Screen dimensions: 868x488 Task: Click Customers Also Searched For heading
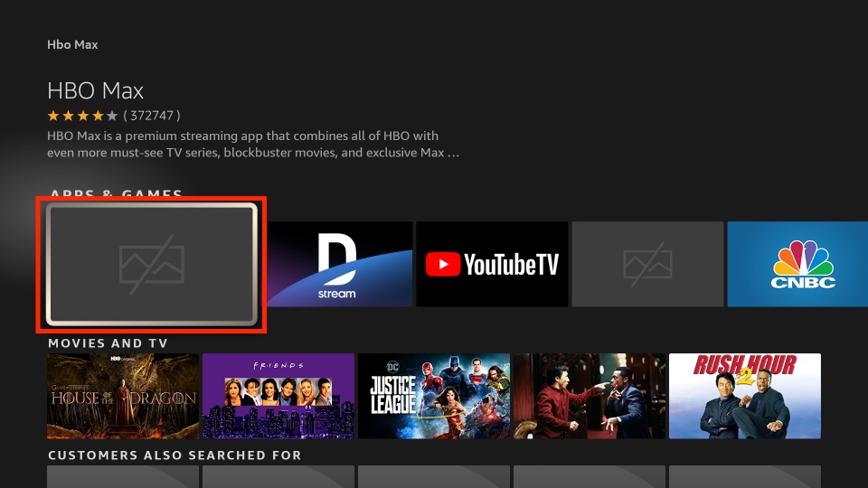[175, 455]
